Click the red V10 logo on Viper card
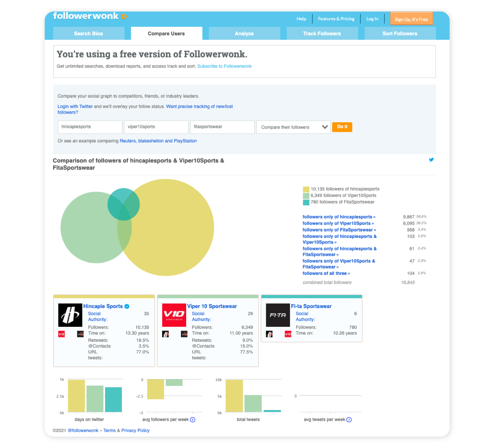Screen dimensions: 494x448 coord(174,315)
